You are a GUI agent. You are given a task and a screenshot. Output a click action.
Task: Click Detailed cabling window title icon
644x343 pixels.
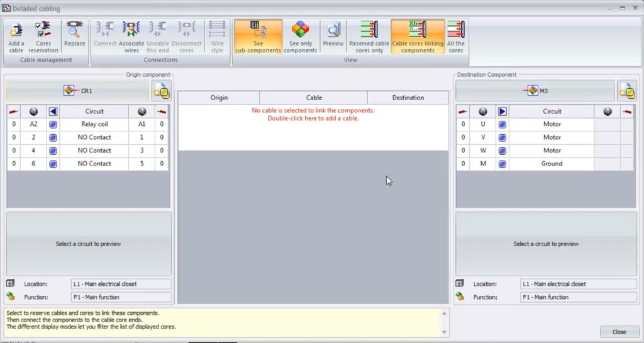pyautogui.click(x=6, y=8)
